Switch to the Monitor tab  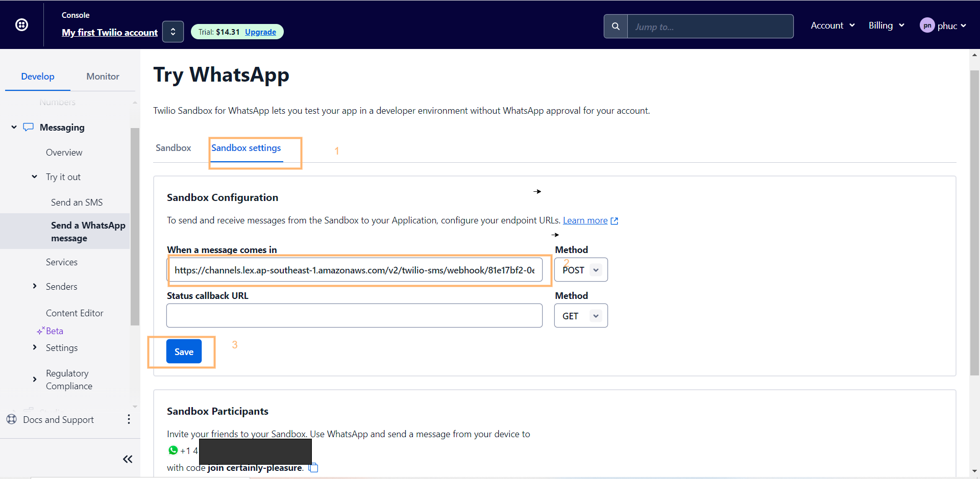point(103,77)
